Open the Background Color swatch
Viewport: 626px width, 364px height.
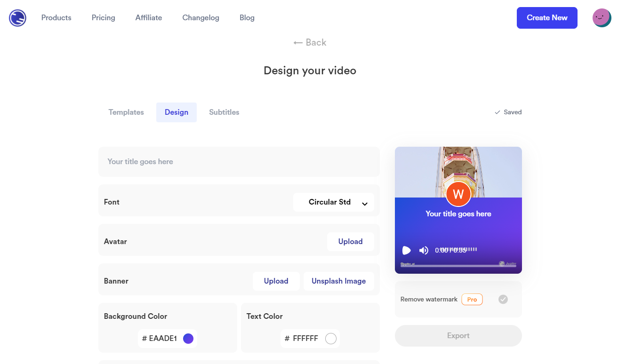(188, 339)
